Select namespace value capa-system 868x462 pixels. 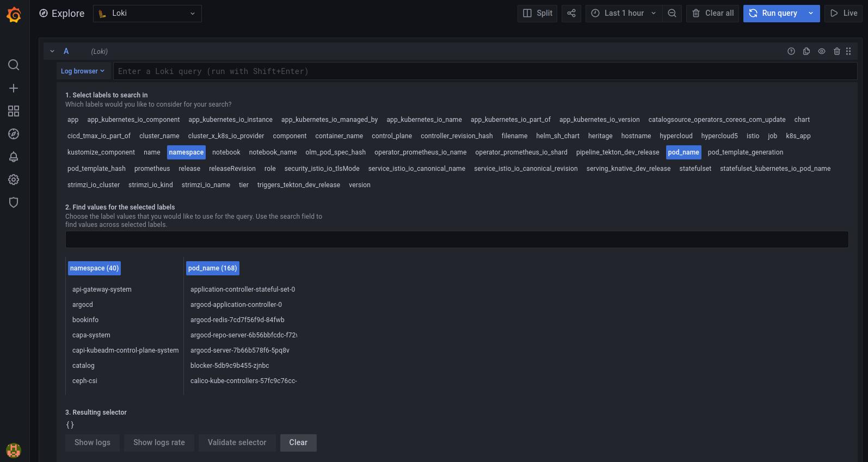point(91,335)
